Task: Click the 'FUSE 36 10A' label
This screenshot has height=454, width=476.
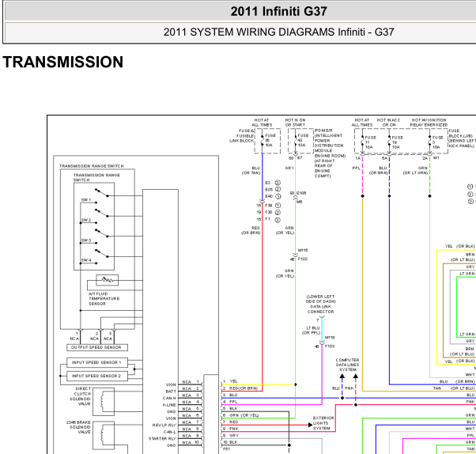Action: tap(270, 140)
